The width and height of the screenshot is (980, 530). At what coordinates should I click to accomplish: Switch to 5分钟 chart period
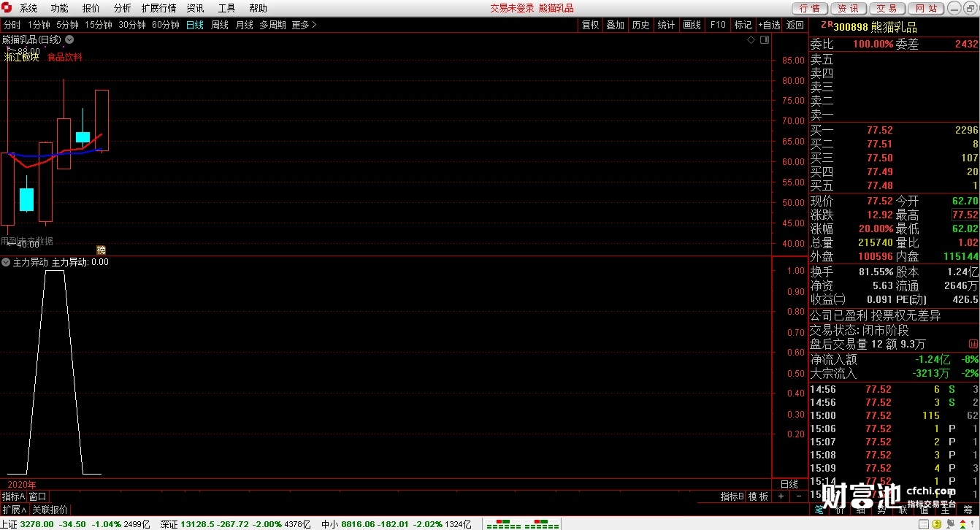click(x=67, y=25)
